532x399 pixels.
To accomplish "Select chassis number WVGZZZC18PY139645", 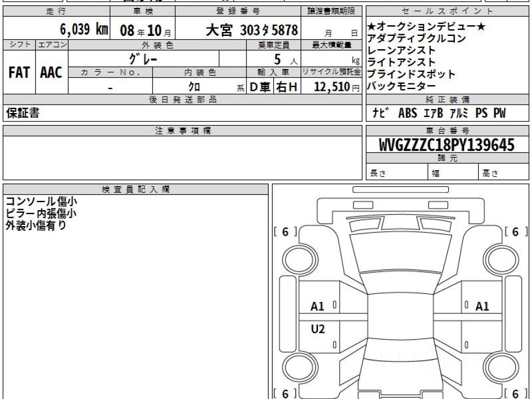I will (447, 145).
